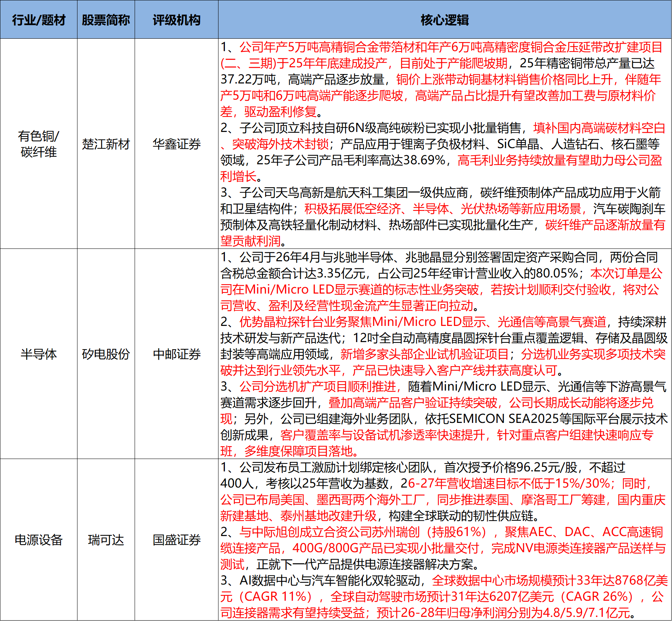
Task: Click the red text 持股61%
Action: click(457, 532)
